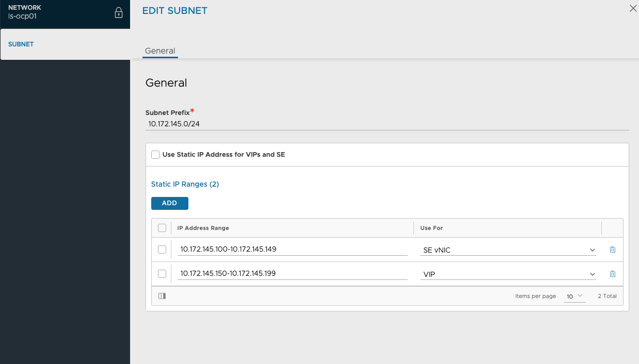Click into the Subnet Prefix field
This screenshot has height=364, width=639.
(387, 124)
